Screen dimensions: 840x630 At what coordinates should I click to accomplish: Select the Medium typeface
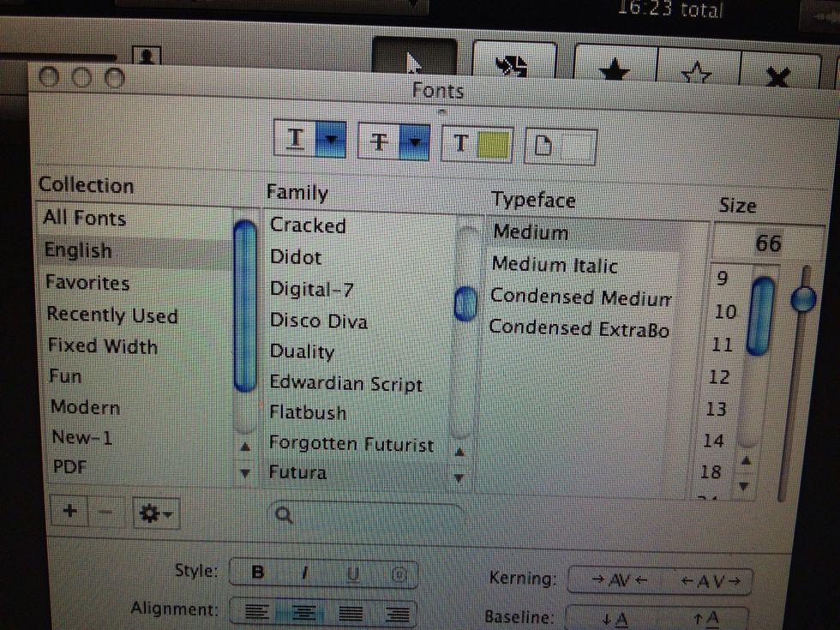click(x=584, y=233)
